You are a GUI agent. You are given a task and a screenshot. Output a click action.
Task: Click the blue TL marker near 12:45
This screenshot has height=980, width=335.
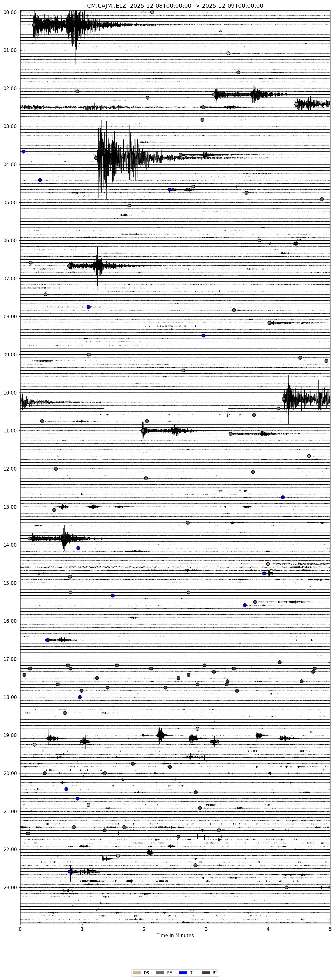[x=283, y=497]
